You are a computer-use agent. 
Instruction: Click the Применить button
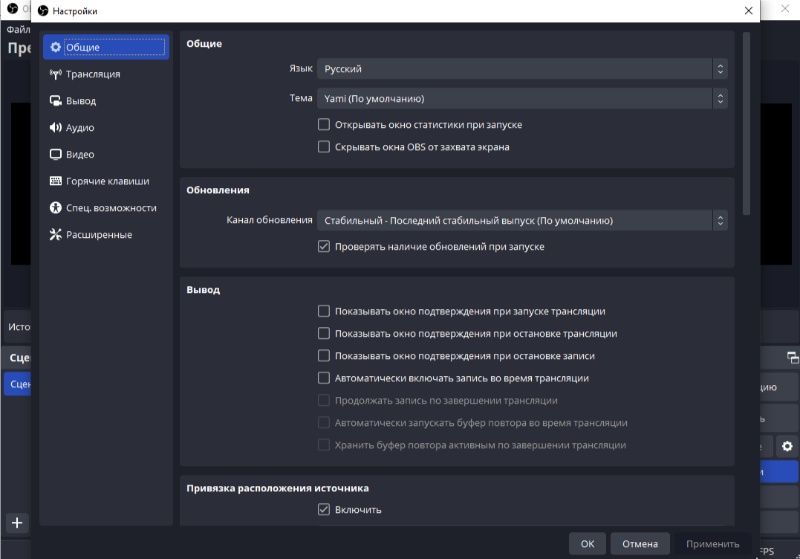(x=712, y=544)
